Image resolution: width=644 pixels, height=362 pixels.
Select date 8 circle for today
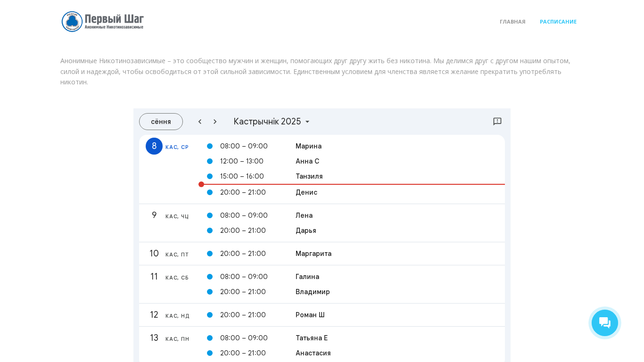coord(154,146)
